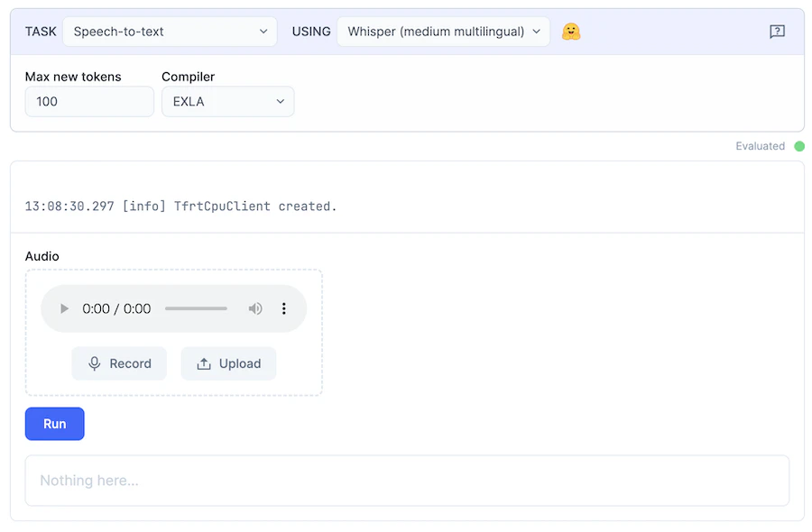
Task: Click the Evaluated status text
Action: (x=761, y=146)
